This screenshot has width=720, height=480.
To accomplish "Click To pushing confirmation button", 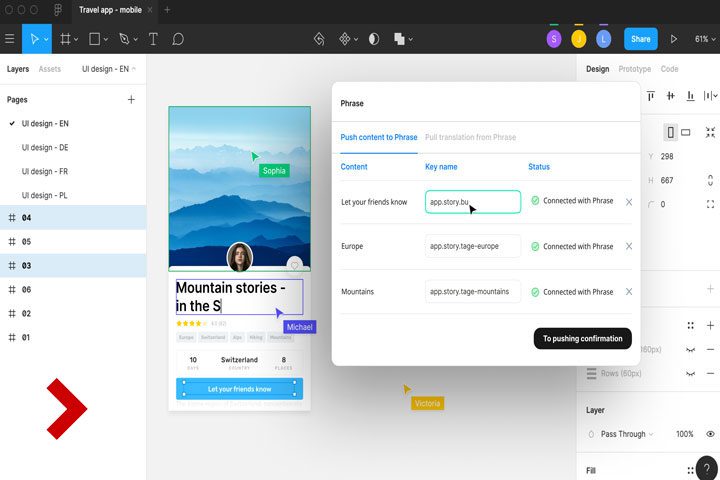I will 583,339.
